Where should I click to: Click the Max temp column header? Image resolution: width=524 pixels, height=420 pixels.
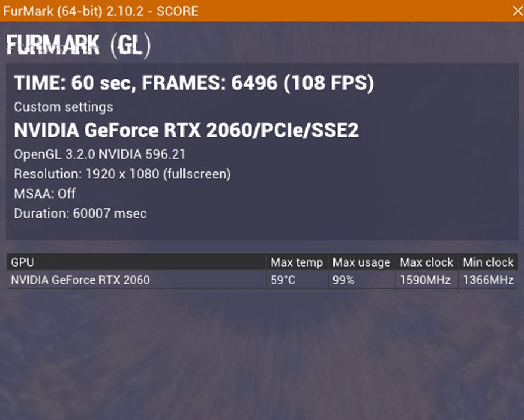[x=297, y=262]
